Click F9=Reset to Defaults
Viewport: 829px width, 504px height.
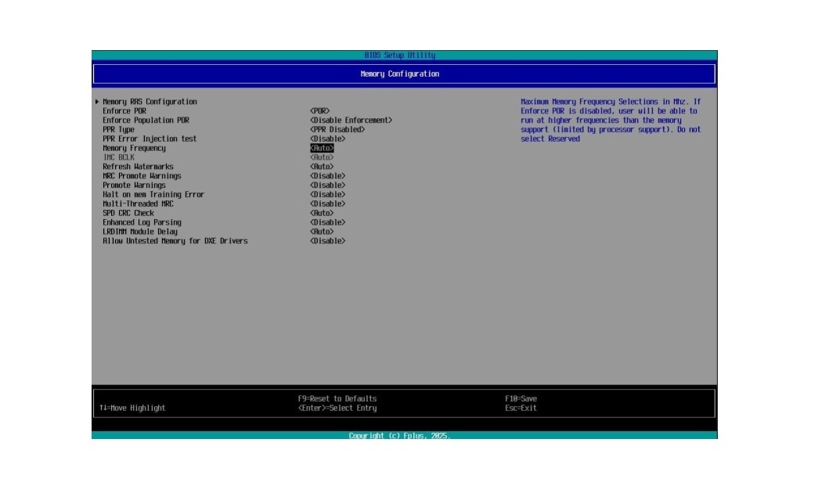point(337,398)
